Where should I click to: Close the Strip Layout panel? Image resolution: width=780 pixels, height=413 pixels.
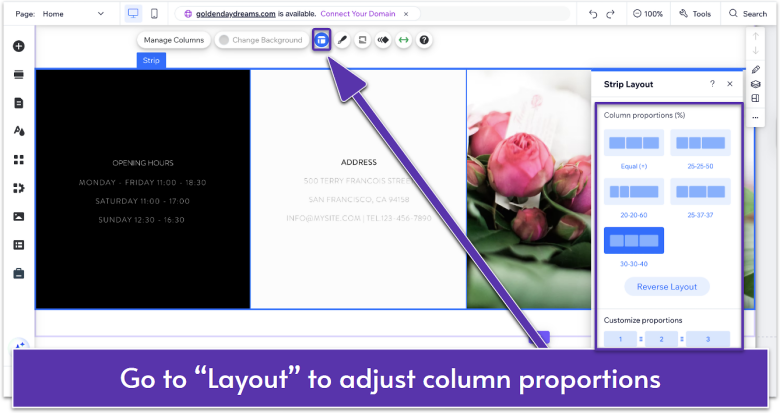(x=730, y=84)
